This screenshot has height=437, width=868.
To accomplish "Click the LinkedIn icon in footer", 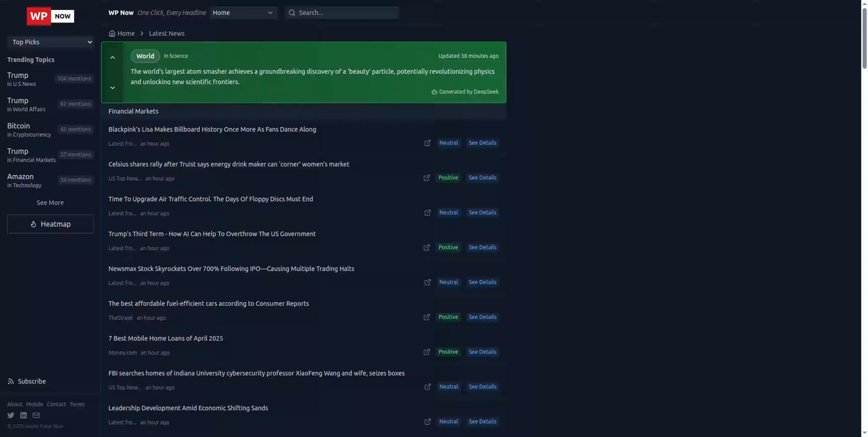I will (x=23, y=415).
